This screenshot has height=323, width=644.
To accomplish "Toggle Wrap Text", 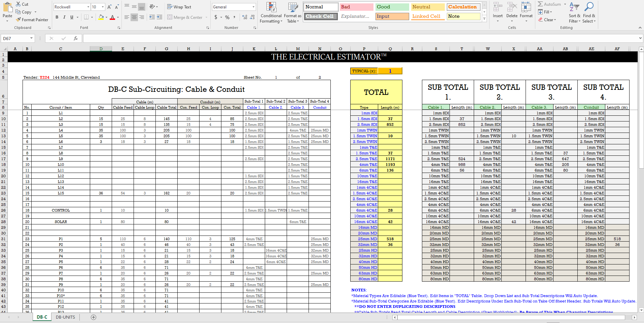I will (x=179, y=7).
